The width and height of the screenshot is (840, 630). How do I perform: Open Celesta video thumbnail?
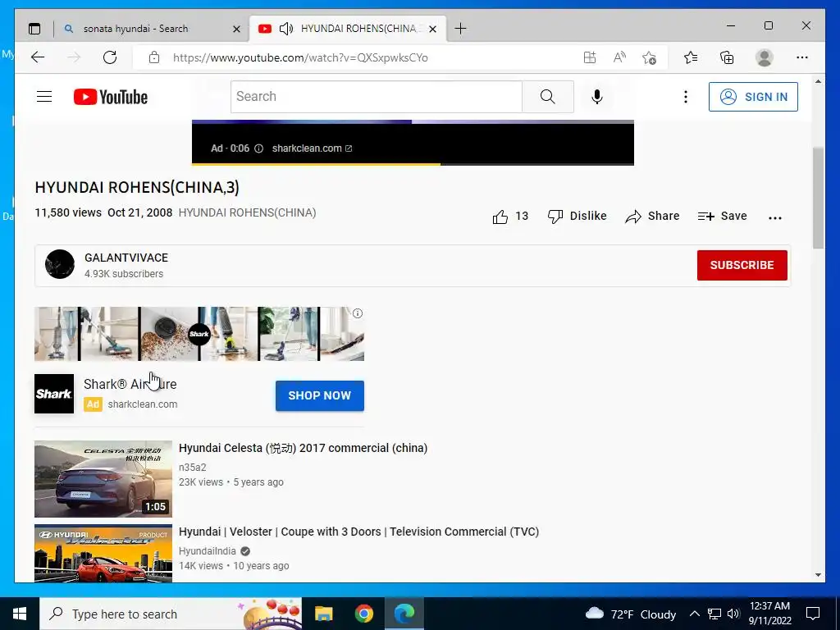coord(103,479)
